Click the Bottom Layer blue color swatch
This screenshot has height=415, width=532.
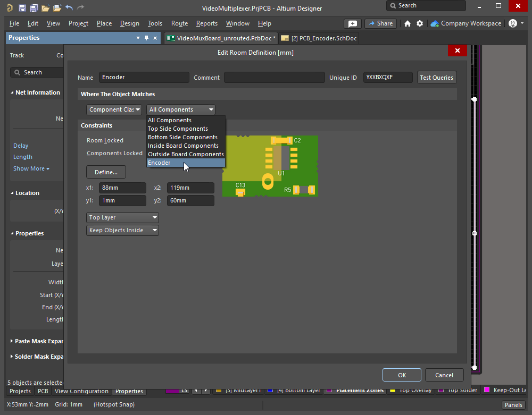(x=270, y=390)
